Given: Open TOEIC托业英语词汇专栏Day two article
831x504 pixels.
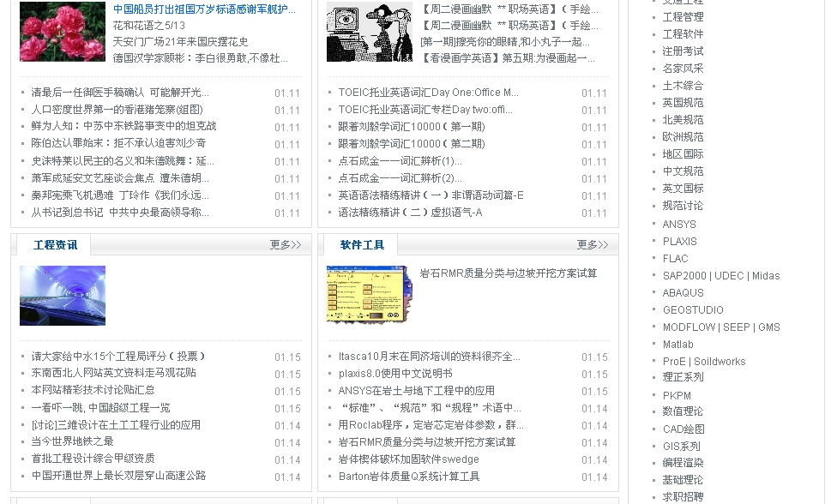Looking at the screenshot, I should coord(425,110).
